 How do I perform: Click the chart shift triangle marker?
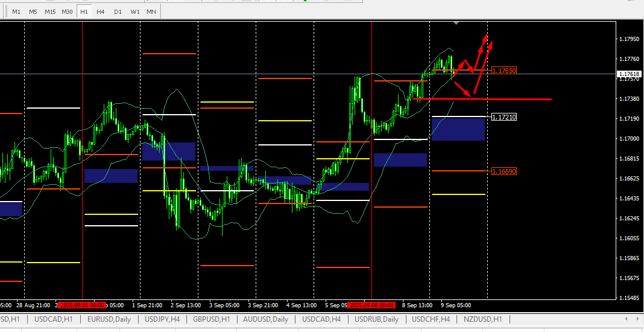tap(456, 24)
